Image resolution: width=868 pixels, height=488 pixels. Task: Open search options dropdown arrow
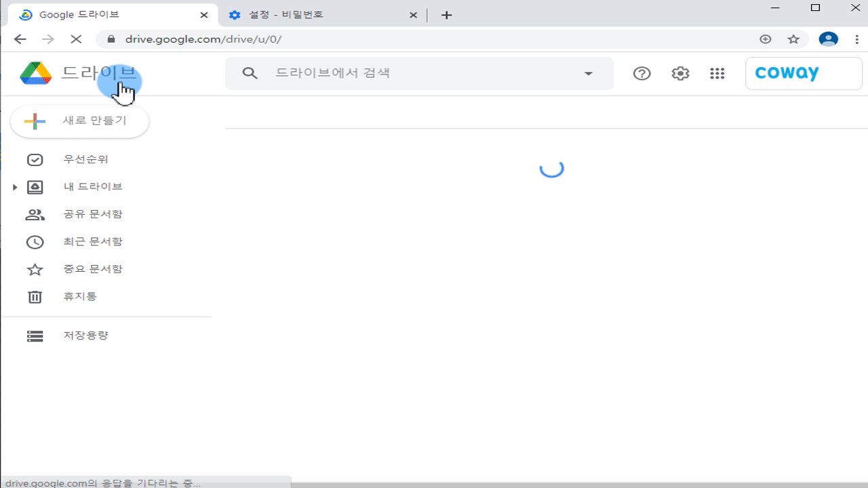(x=589, y=73)
